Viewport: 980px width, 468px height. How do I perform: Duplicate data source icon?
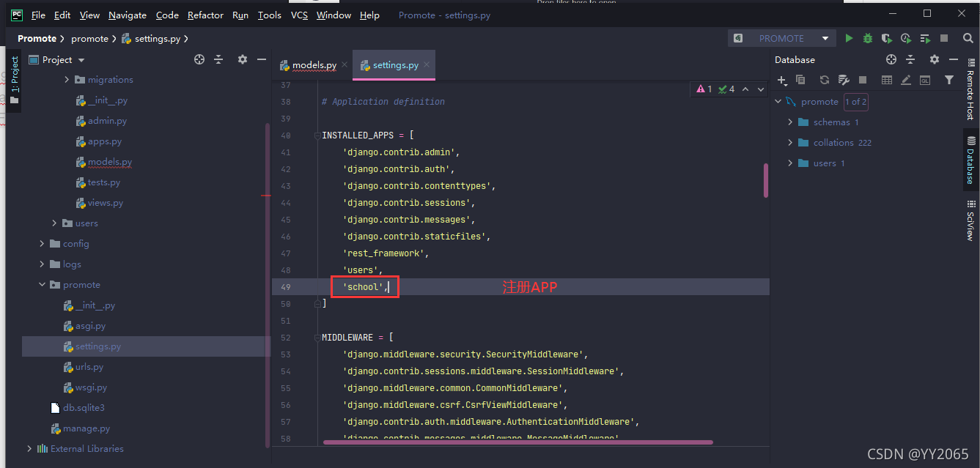(800, 80)
